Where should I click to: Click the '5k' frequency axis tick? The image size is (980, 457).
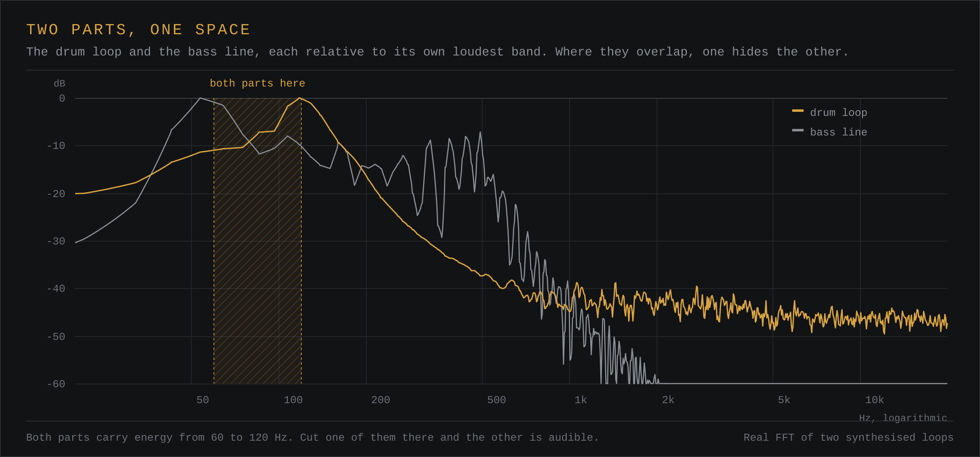click(x=784, y=400)
